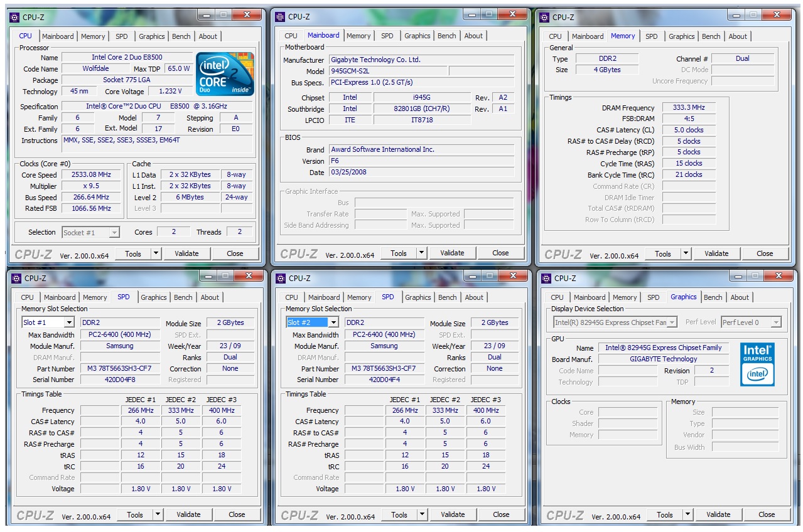803x532 pixels.
Task: Select SPD tab in the Mainboard window
Action: 387,36
